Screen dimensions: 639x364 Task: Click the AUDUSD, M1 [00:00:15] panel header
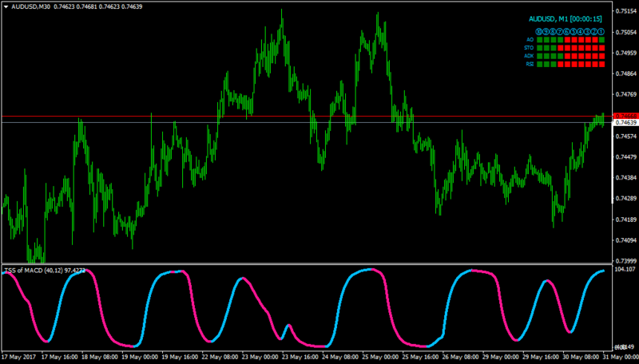[566, 19]
